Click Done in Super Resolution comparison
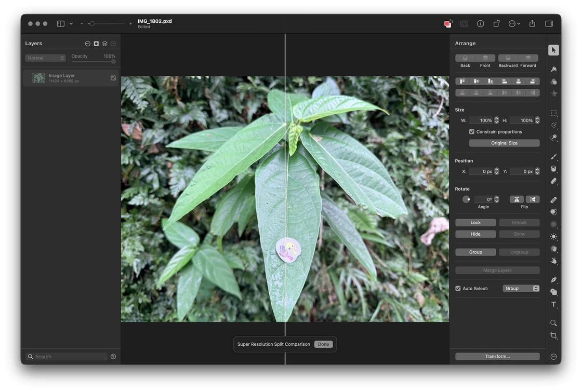582x392 pixels. (323, 344)
